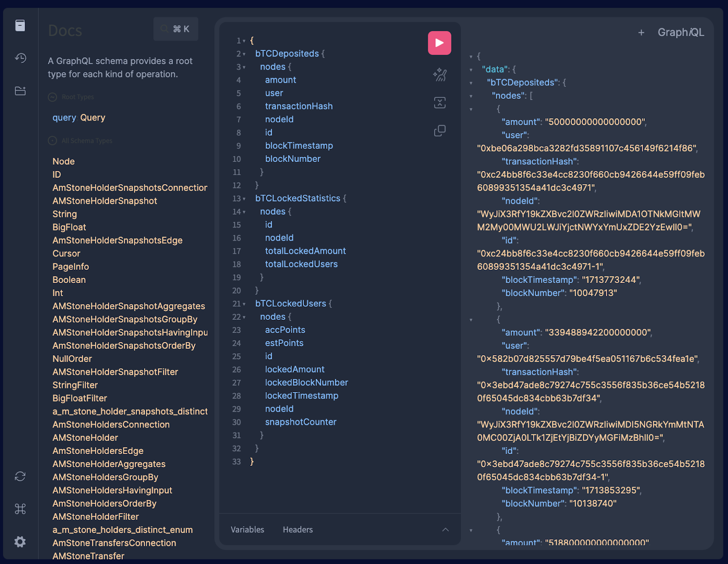Click the Prettify query icon
Viewport: 728px width, 564px height.
440,75
